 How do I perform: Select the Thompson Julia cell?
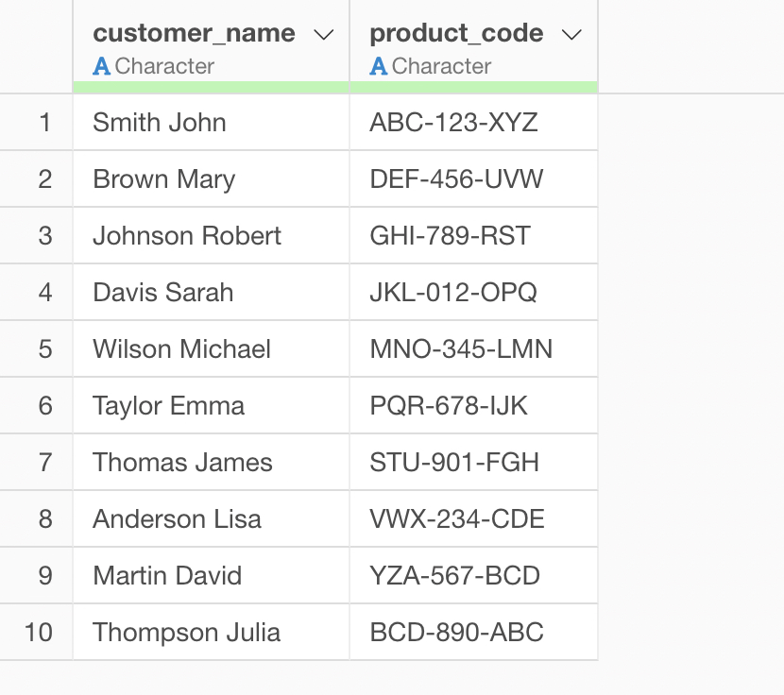186,633
